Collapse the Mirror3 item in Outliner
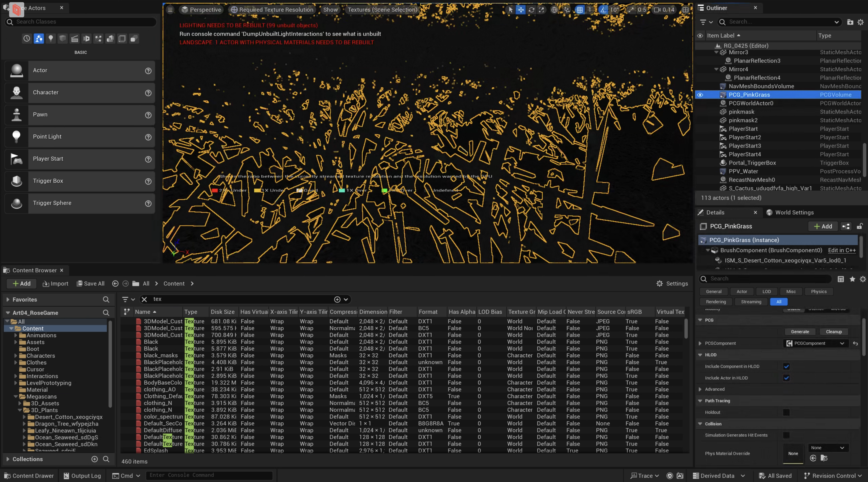The width and height of the screenshot is (868, 482). coord(716,52)
